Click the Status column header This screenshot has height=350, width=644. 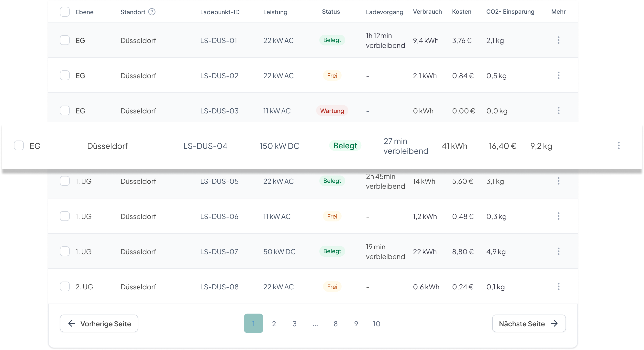(x=331, y=11)
